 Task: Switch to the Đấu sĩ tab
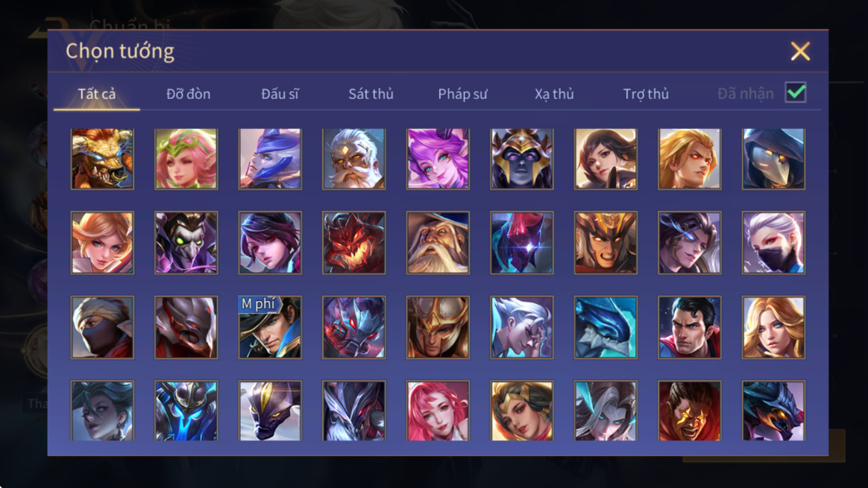pyautogui.click(x=280, y=94)
